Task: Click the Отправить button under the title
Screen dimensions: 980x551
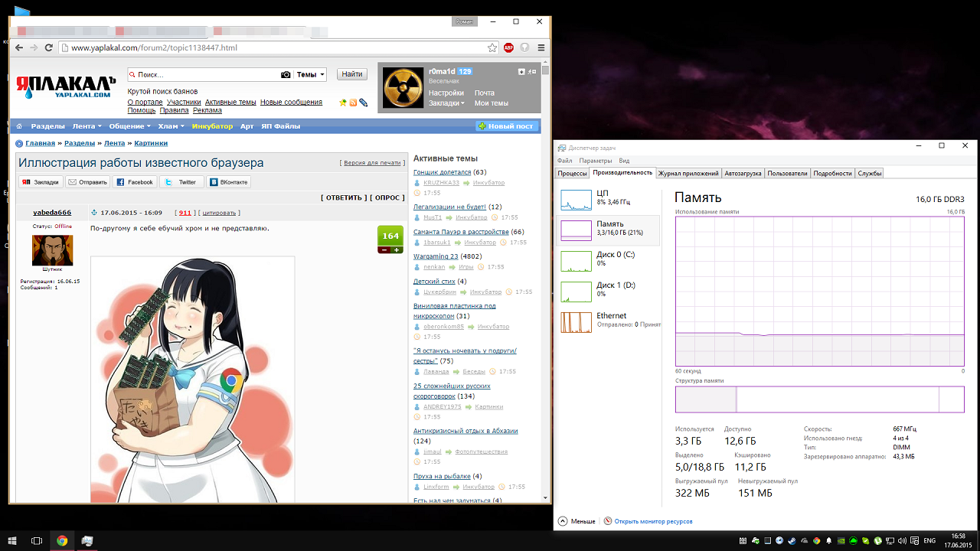Action: 88,182
